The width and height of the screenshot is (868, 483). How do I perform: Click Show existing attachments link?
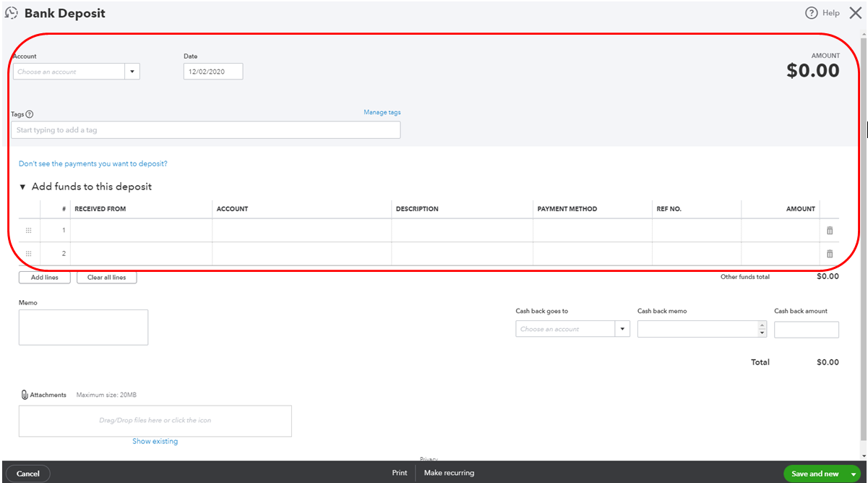(155, 442)
